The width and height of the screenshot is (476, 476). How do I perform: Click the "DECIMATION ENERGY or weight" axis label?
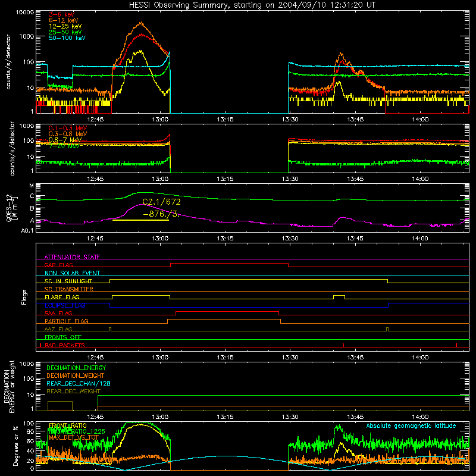coord(10,386)
